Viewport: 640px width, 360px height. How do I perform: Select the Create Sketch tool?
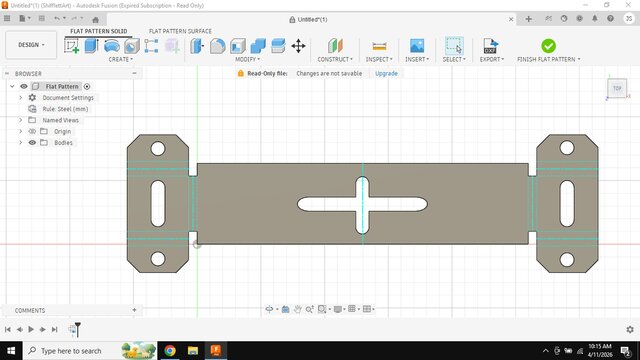click(72, 46)
